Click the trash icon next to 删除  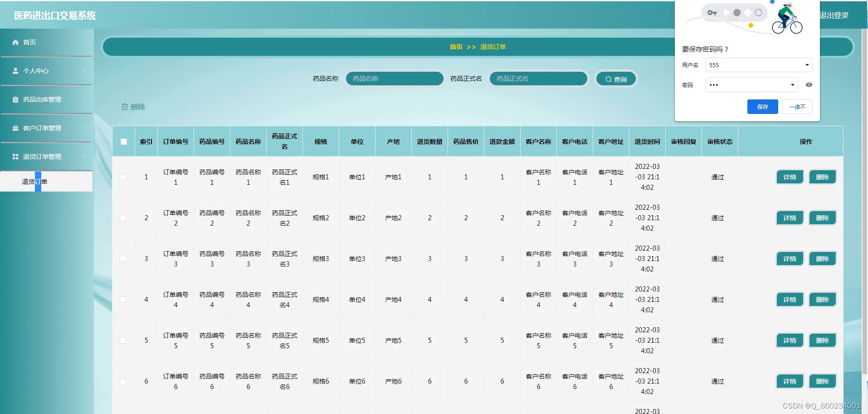point(125,107)
